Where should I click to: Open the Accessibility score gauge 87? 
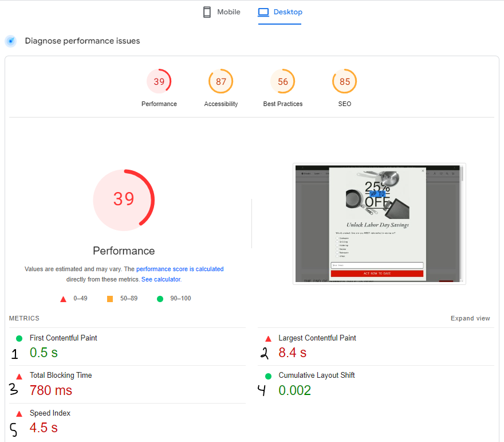click(x=221, y=88)
